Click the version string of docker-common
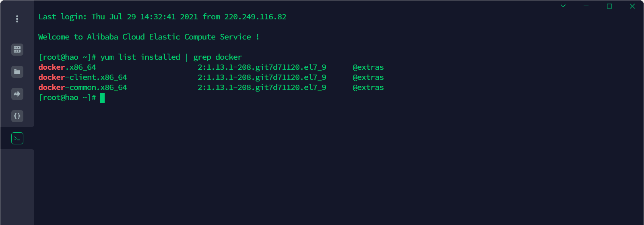The width and height of the screenshot is (644, 225). pos(262,87)
